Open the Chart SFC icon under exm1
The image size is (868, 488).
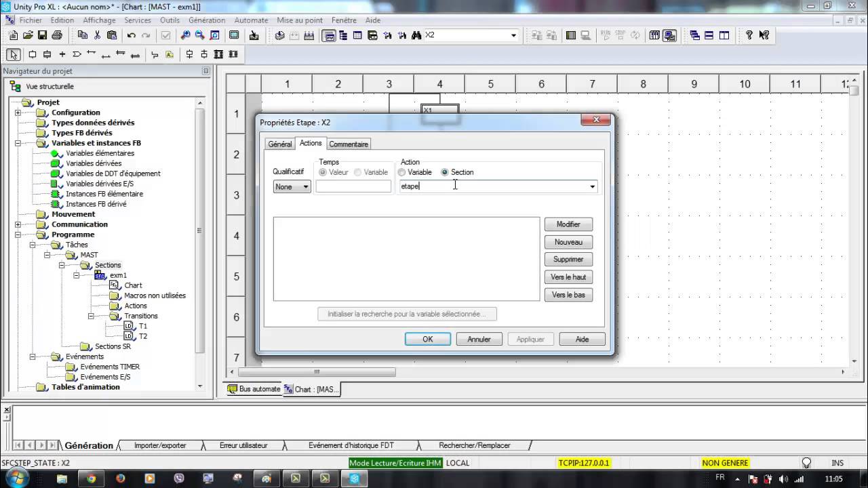pyautogui.click(x=114, y=285)
